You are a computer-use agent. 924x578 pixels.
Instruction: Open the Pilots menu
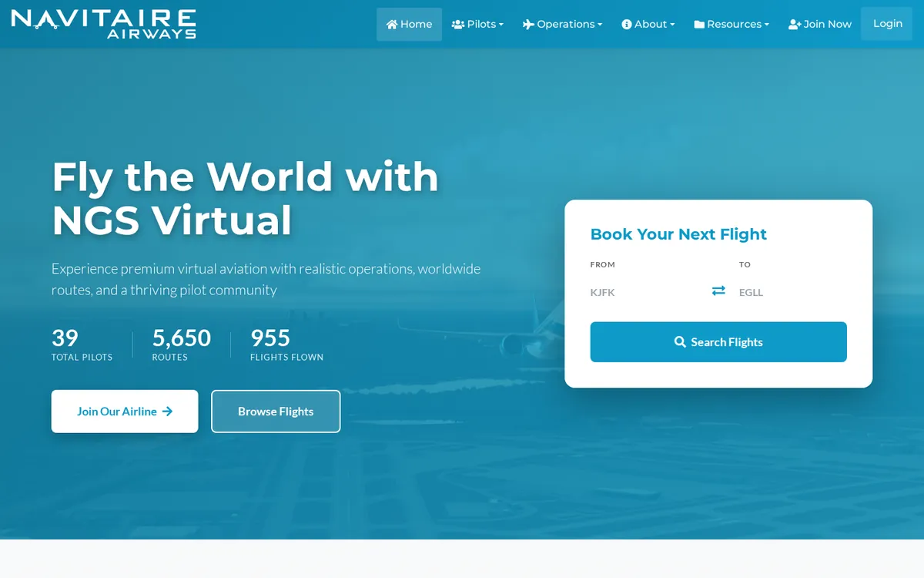(x=477, y=24)
